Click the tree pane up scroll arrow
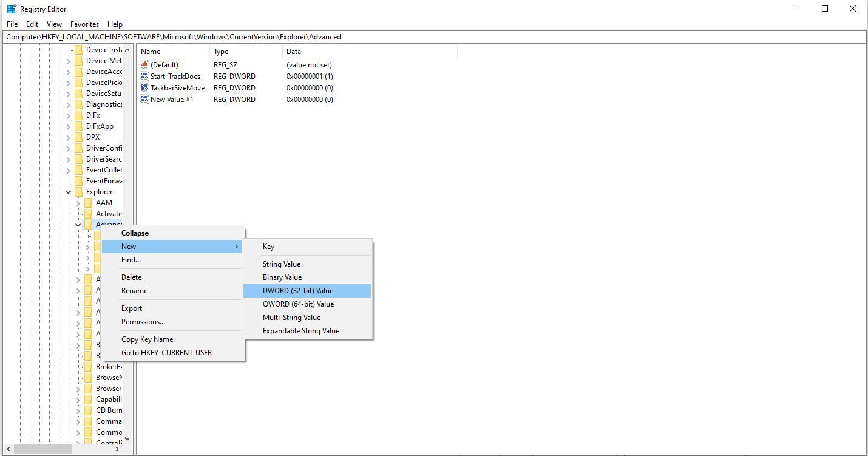This screenshot has width=868, height=456. click(127, 50)
